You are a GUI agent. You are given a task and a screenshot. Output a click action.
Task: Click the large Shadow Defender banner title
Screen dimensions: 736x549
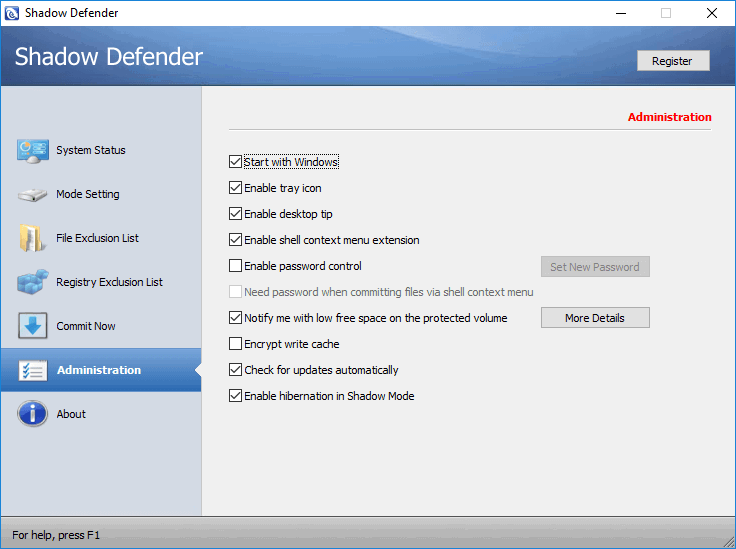[x=108, y=57]
